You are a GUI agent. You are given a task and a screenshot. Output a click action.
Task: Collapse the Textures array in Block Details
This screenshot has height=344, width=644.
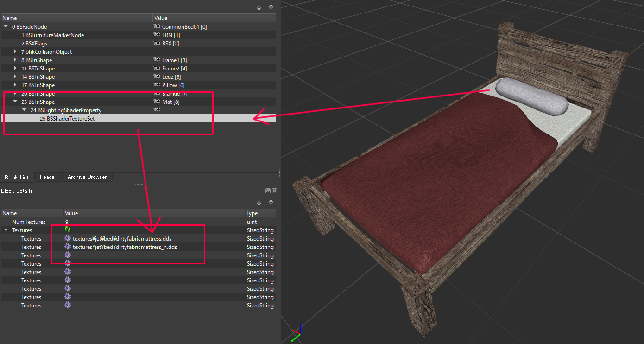click(6, 230)
